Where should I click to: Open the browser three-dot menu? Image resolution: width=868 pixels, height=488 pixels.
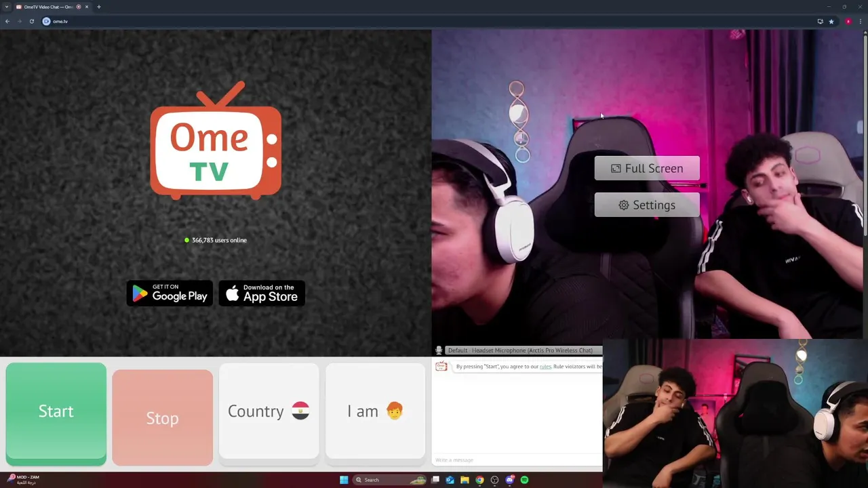[x=861, y=21]
